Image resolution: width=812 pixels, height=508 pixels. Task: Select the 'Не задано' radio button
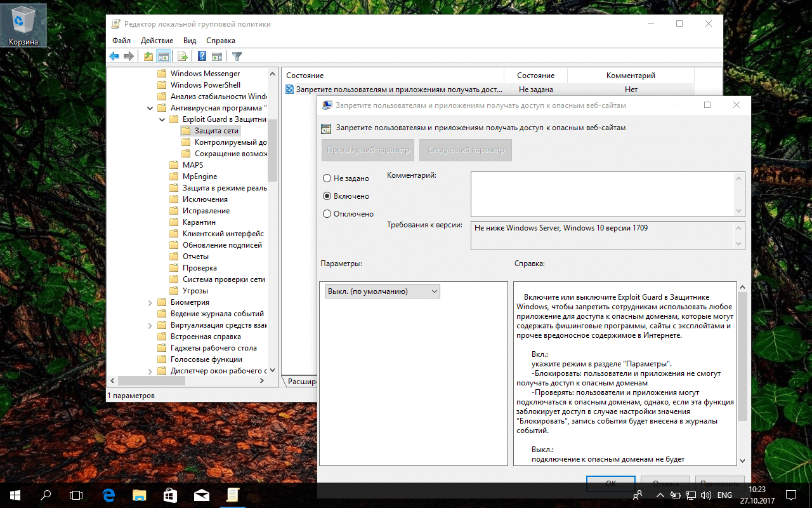[x=327, y=178]
